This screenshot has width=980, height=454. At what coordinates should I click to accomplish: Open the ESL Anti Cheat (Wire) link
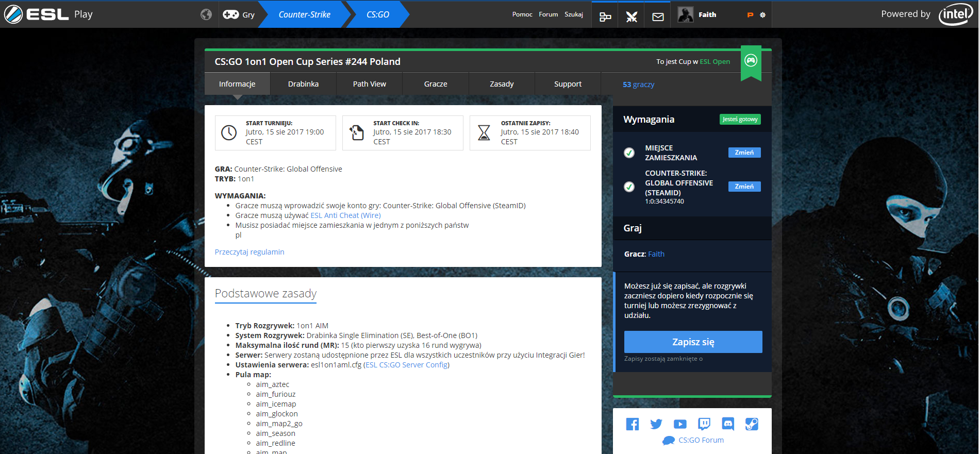[345, 215]
